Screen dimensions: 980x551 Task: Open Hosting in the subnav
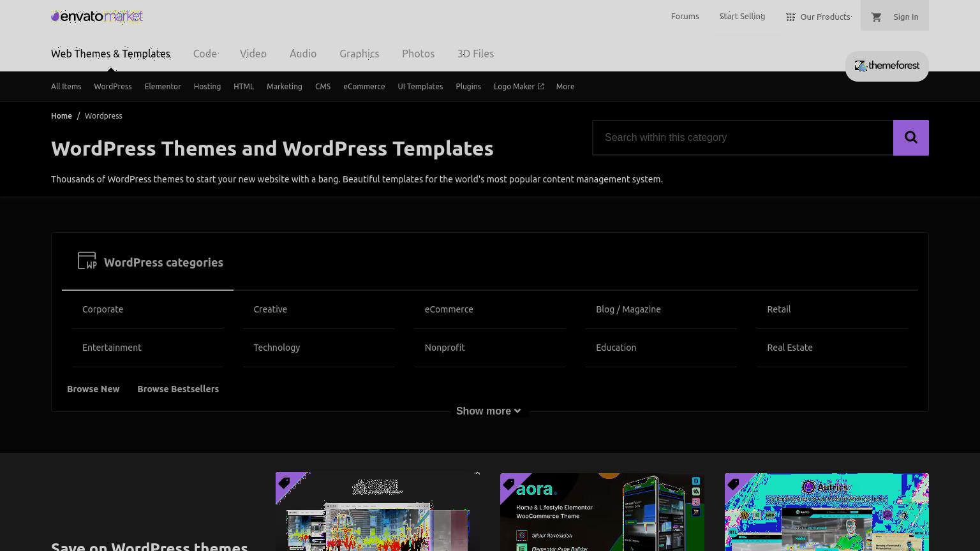(207, 87)
